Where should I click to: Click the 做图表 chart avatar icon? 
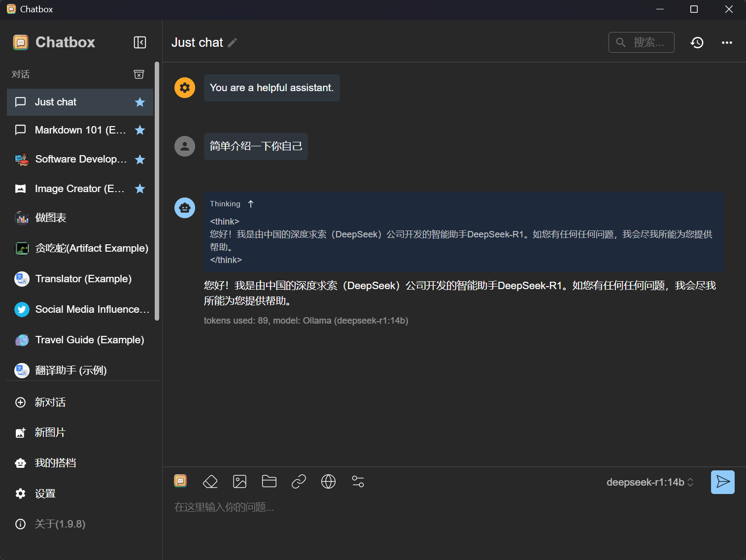tap(22, 218)
